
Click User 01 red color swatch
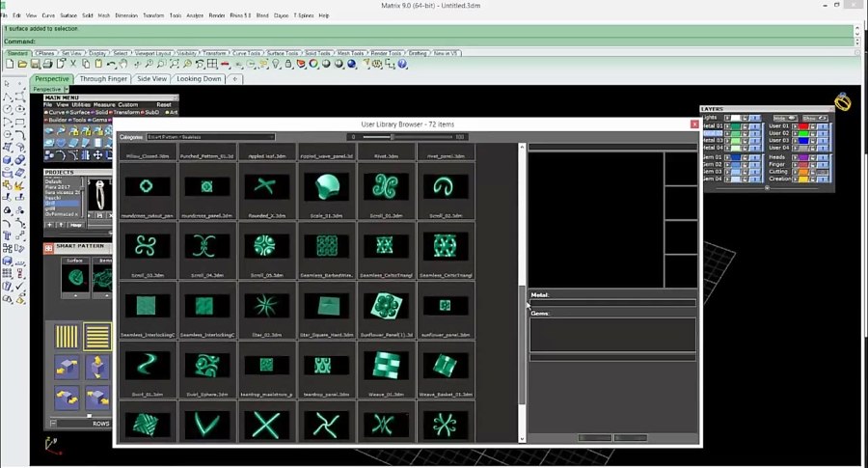tap(803, 126)
